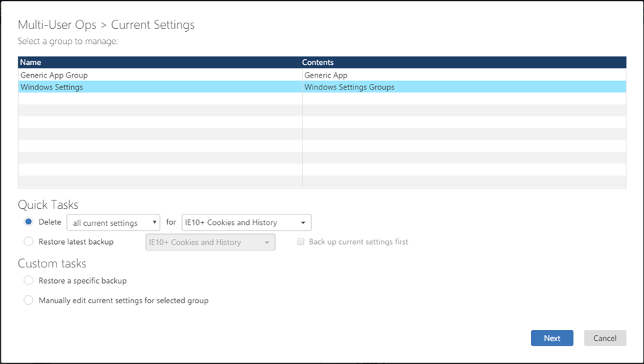Image resolution: width=644 pixels, height=364 pixels.
Task: Click the Quick Tasks section heading
Action: [x=48, y=205]
